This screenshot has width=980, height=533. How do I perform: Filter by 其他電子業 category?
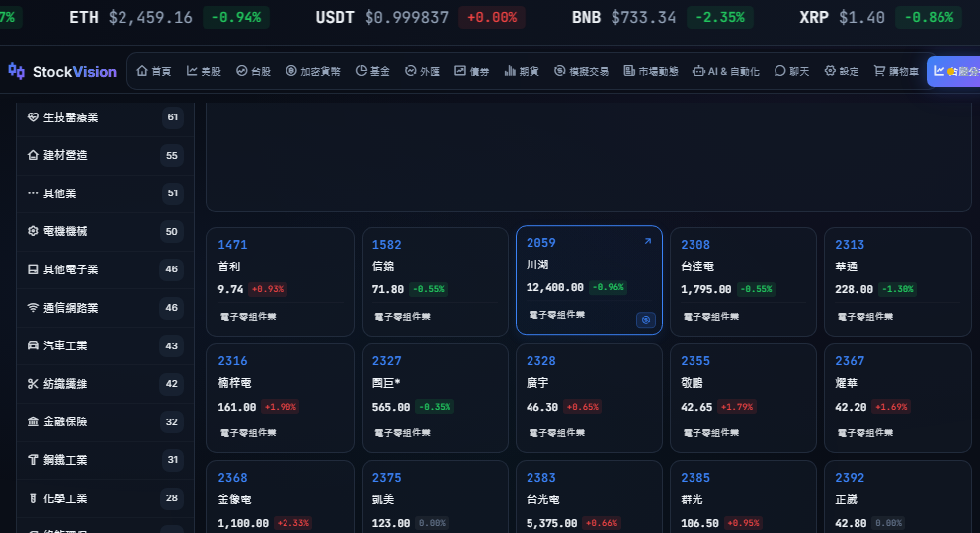pyautogui.click(x=105, y=269)
